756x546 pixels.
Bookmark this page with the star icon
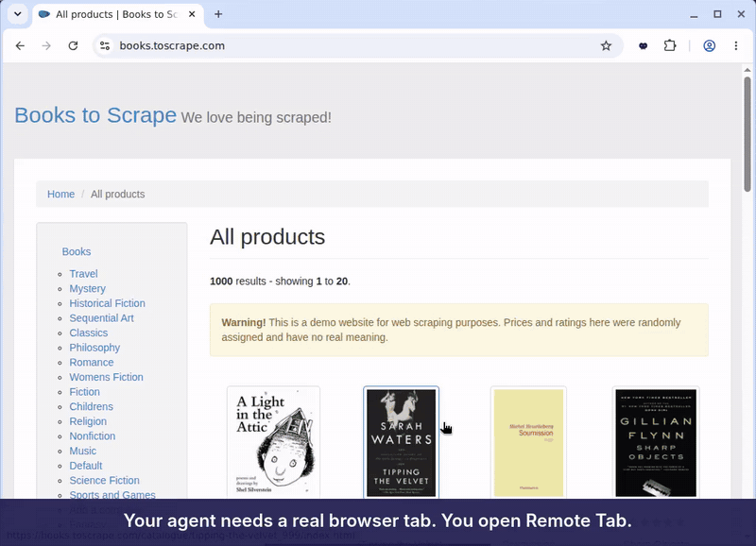[x=606, y=45]
